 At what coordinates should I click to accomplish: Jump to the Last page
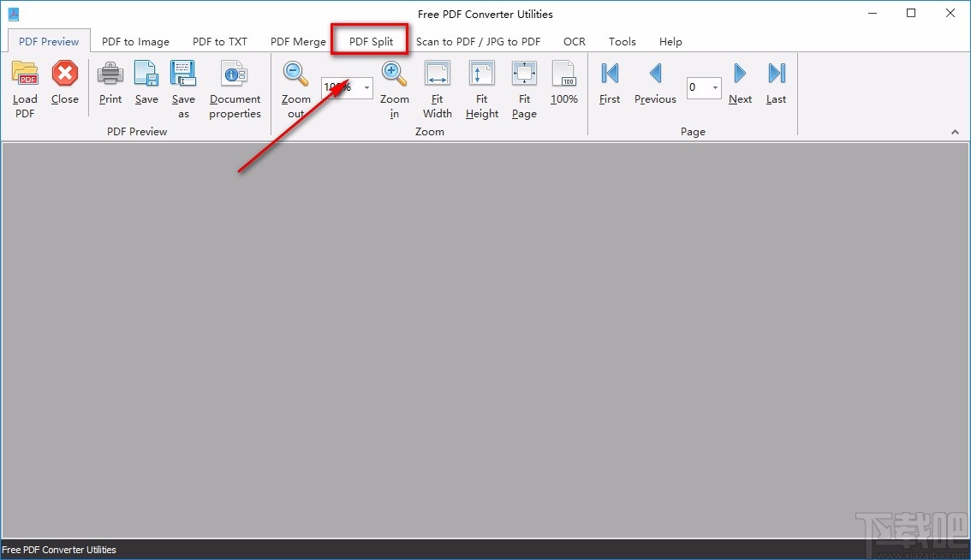[x=776, y=74]
